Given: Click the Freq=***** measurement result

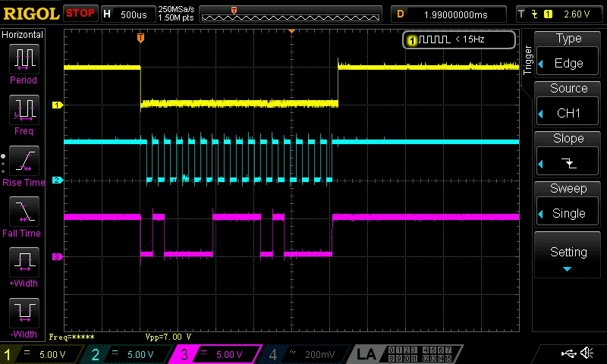Looking at the screenshot, I should click(x=71, y=337).
